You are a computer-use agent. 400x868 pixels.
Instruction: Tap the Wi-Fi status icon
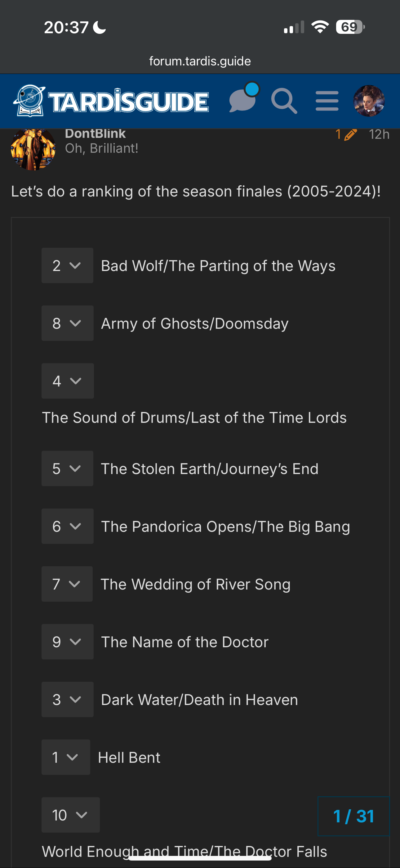point(320,27)
